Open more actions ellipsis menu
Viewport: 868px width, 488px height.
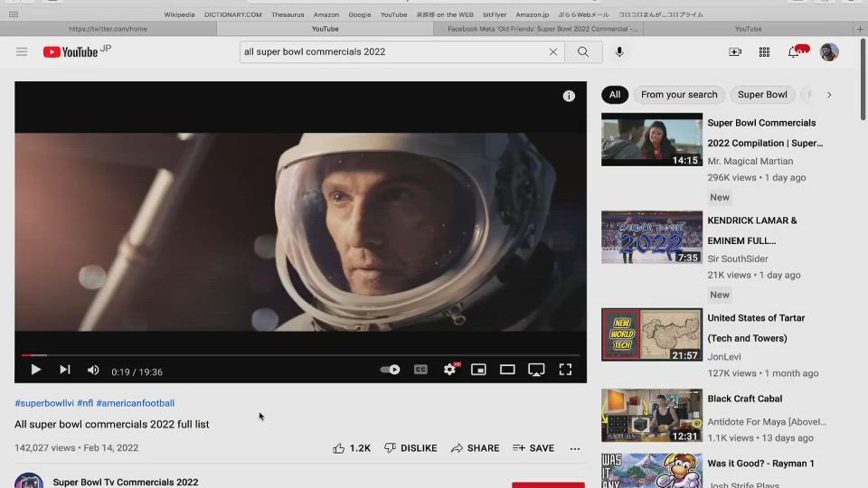pyautogui.click(x=575, y=448)
